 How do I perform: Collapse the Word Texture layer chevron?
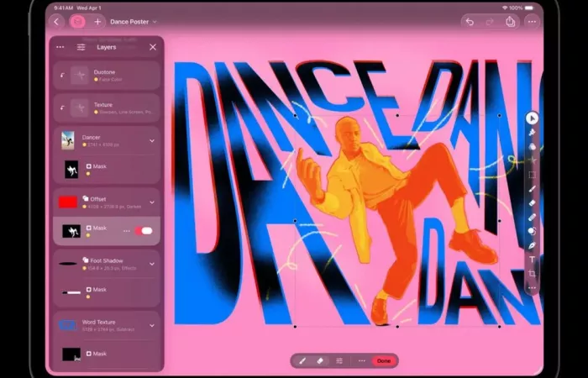152,325
